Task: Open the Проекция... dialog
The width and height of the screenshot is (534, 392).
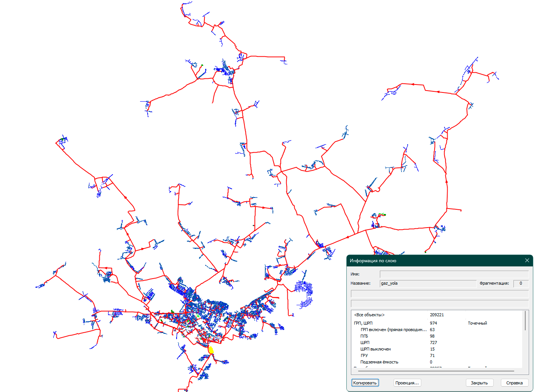Action: [407, 383]
